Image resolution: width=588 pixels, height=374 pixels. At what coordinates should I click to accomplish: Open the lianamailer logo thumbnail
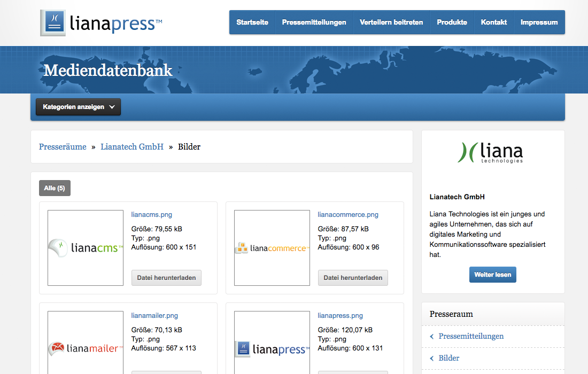pyautogui.click(x=86, y=342)
